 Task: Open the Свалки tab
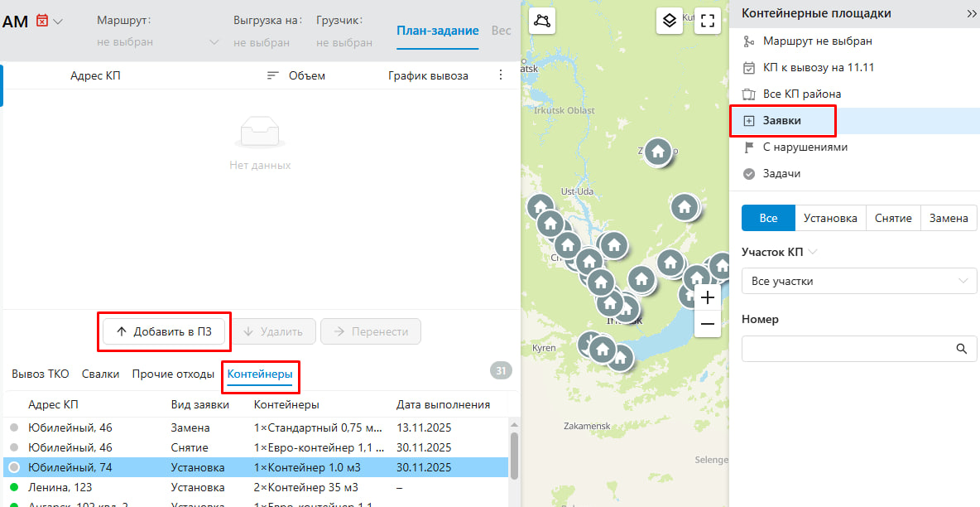point(100,374)
